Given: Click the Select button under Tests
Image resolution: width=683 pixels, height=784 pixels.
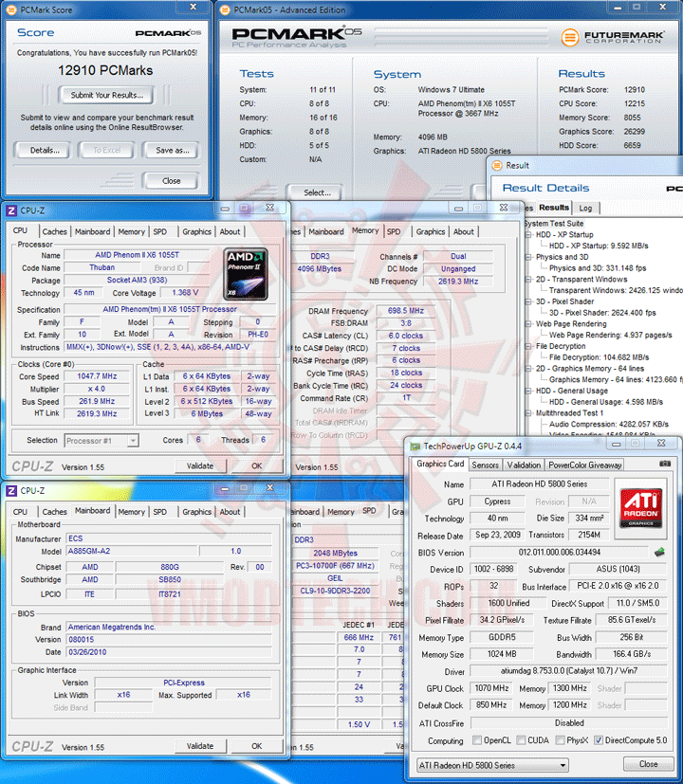Looking at the screenshot, I should pos(317,192).
